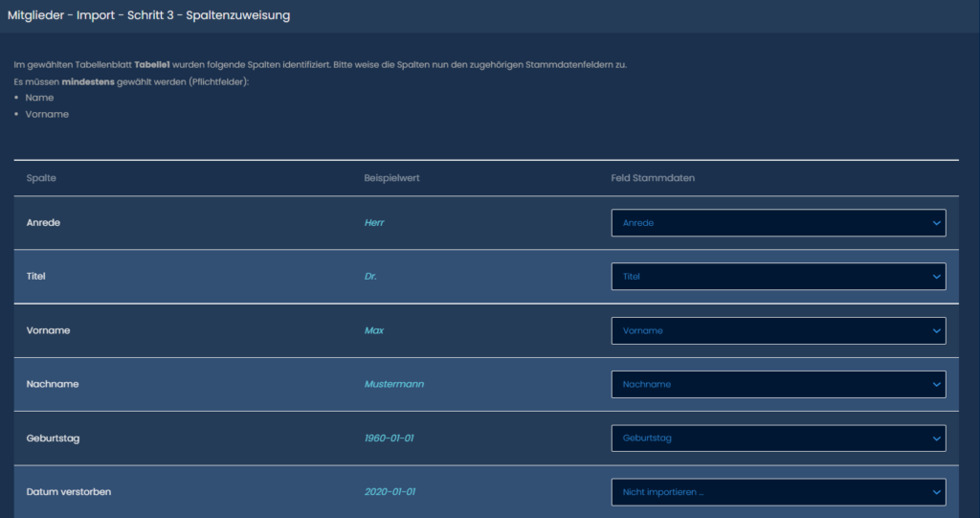The width and height of the screenshot is (980, 518).
Task: Select the example value 'Mustermann'
Action: click(x=393, y=384)
